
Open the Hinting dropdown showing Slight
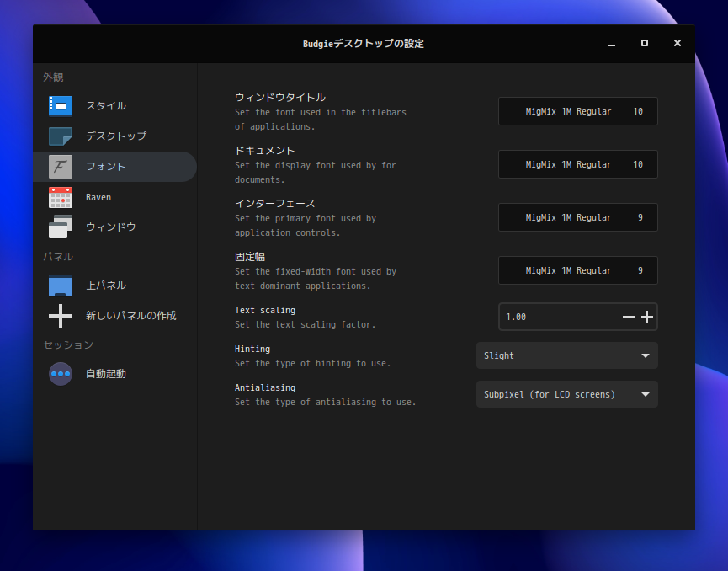(x=567, y=355)
